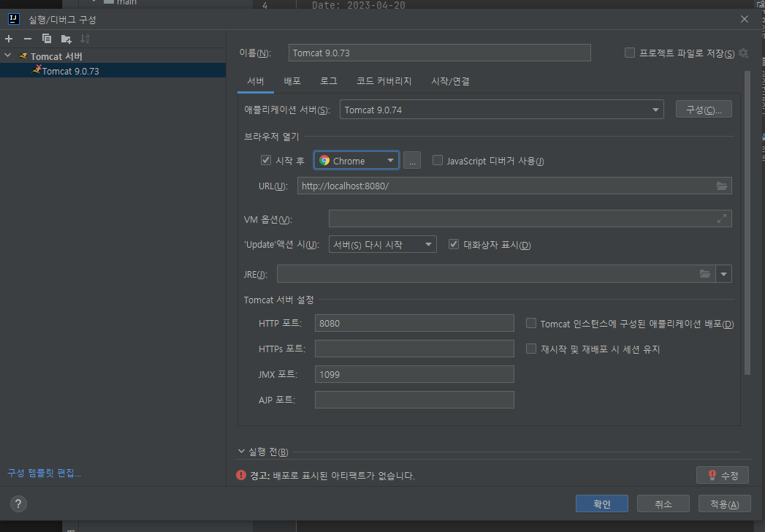Open the JRE dropdown arrow

[x=723, y=274]
